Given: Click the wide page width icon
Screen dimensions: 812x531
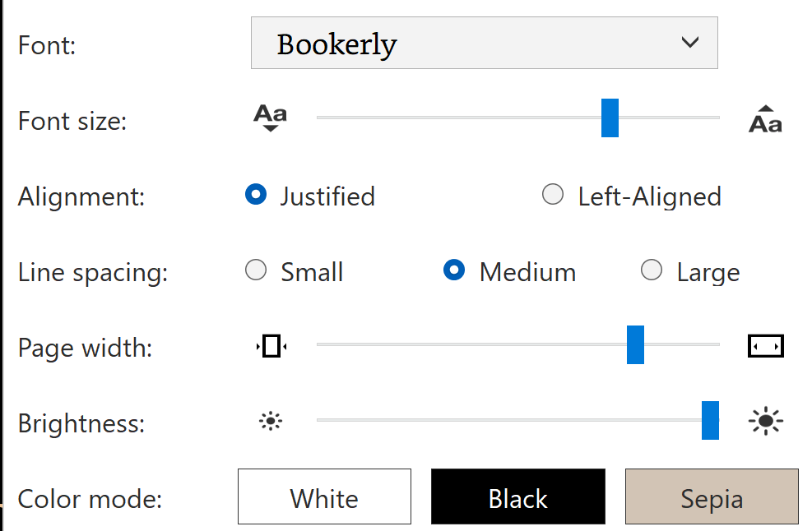Looking at the screenshot, I should pyautogui.click(x=765, y=347).
